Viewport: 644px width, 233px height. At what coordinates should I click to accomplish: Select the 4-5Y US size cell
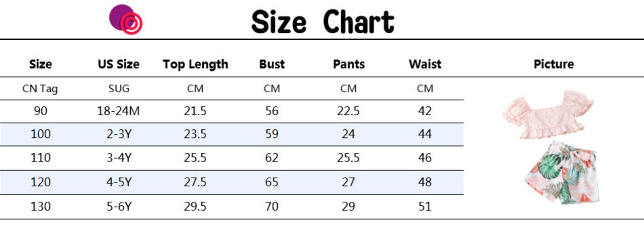[119, 182]
